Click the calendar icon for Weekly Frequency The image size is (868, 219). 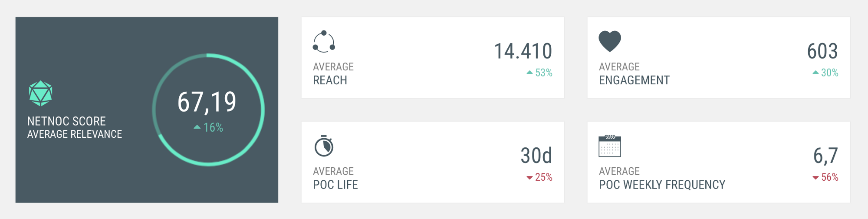click(x=610, y=146)
